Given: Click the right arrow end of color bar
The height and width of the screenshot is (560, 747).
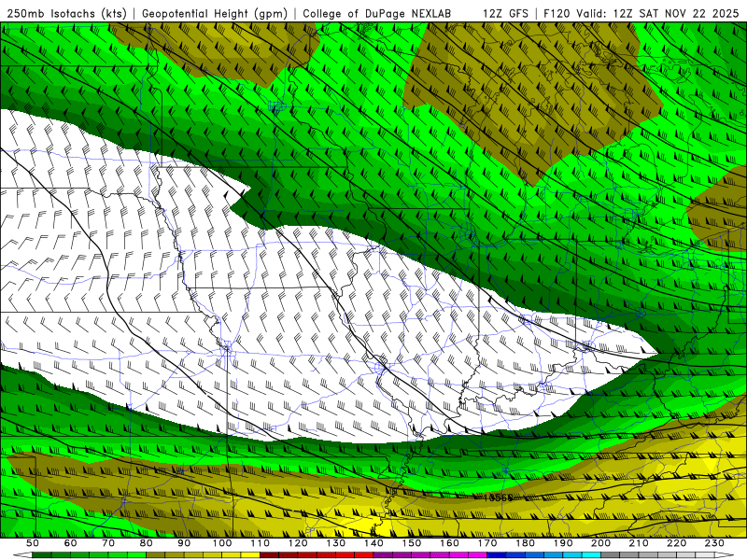Looking at the screenshot, I should [725, 555].
